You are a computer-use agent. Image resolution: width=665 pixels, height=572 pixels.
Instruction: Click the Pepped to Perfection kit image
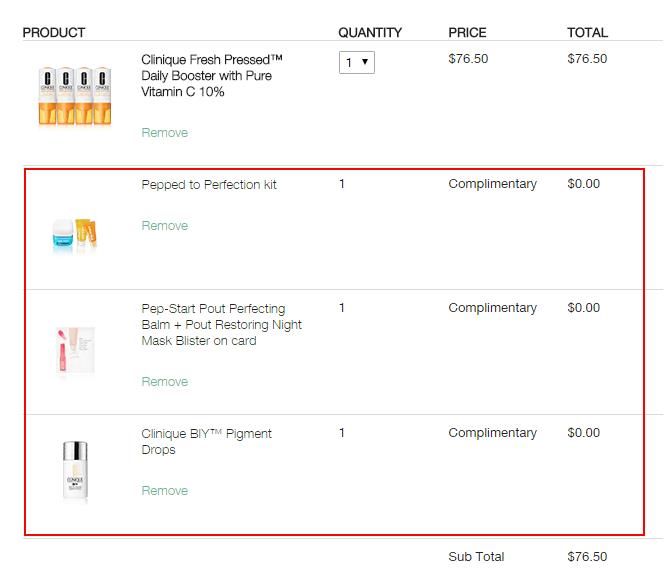pyautogui.click(x=75, y=235)
